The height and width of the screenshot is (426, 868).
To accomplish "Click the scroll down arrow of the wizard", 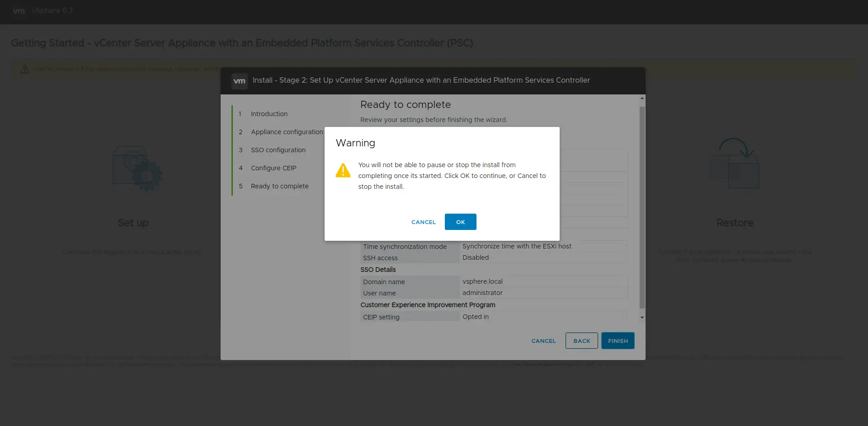I will (642, 318).
